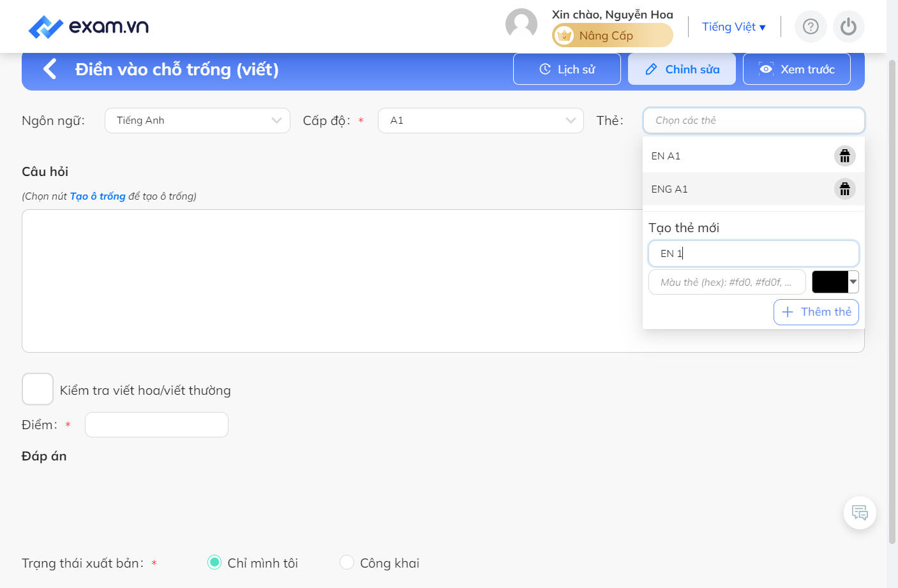Expand the Cấp độ A1 dropdown
Screen dimensions: 898x588
481,121
